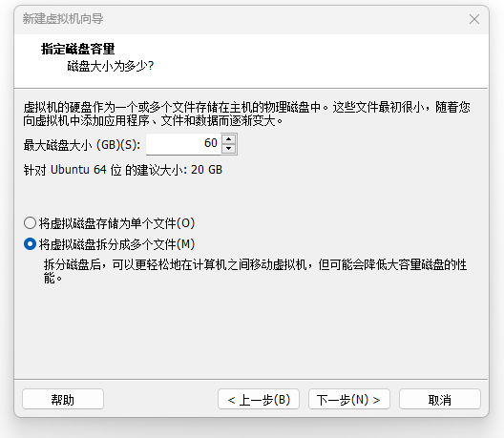Close the 新建虚拟机向导 dialog window
The width and height of the screenshot is (504, 438).
pyautogui.click(x=474, y=19)
